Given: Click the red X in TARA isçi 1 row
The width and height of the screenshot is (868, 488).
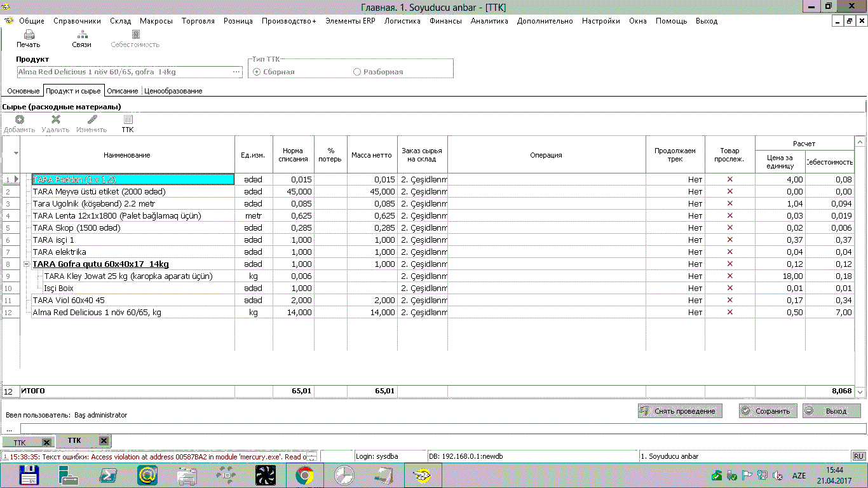Looking at the screenshot, I should click(729, 240).
